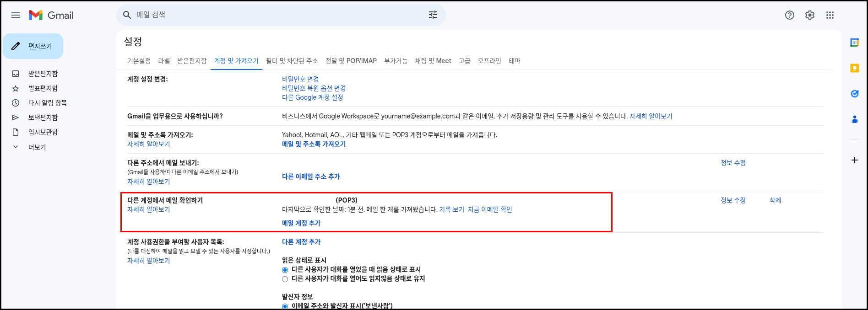
Task: Expand 더보기 in the sidebar
Action: [37, 147]
